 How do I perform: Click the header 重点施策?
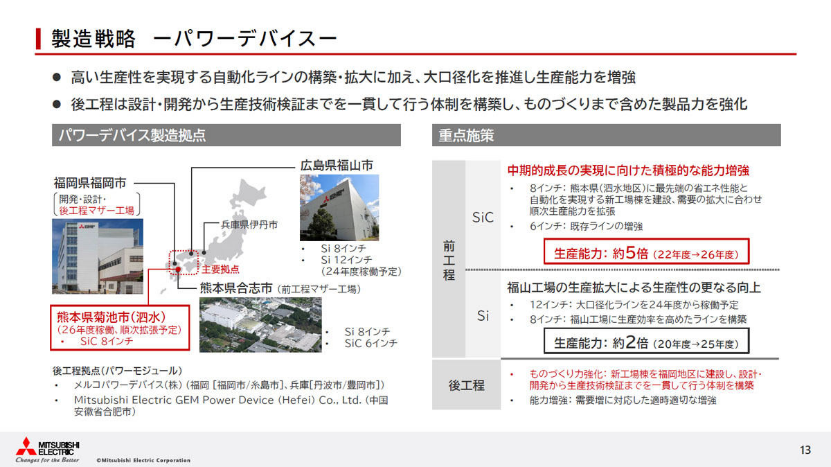[x=606, y=135]
